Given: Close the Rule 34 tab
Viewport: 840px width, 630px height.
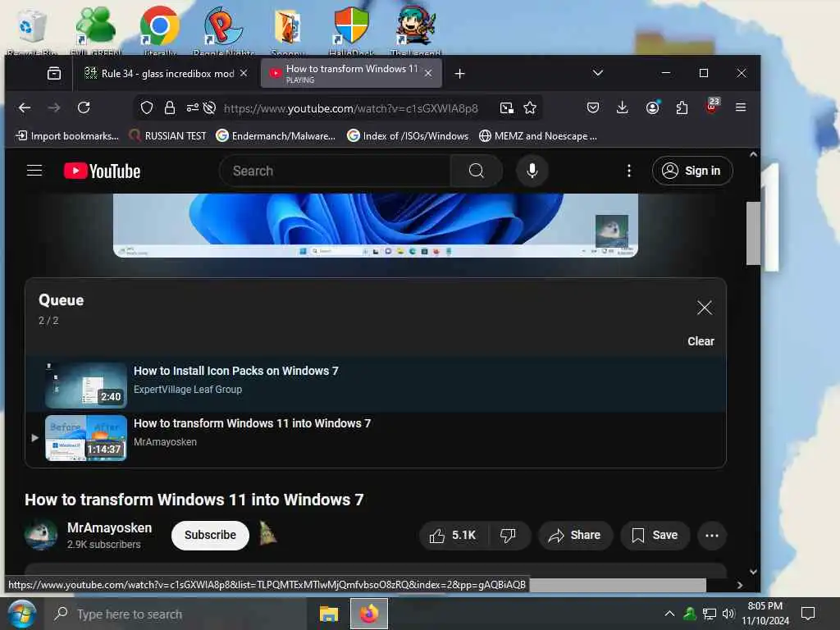Looking at the screenshot, I should click(244, 73).
